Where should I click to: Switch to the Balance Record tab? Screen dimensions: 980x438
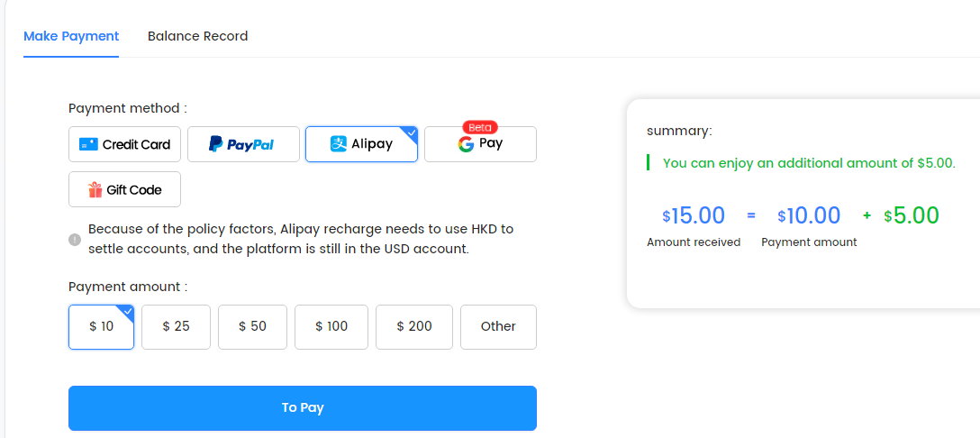(197, 36)
